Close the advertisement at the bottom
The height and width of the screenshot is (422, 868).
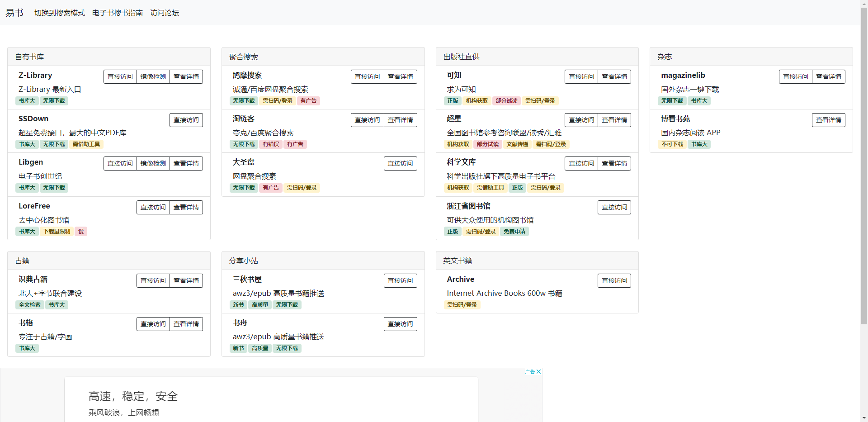538,371
